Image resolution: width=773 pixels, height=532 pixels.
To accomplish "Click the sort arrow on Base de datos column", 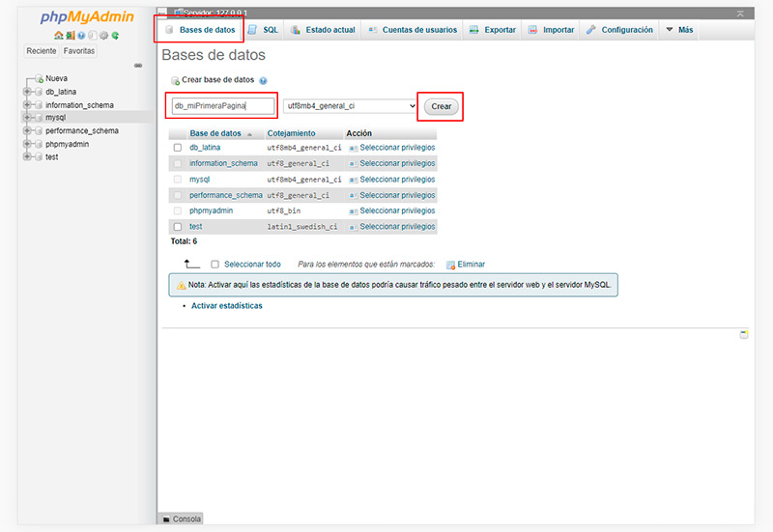I will [249, 134].
